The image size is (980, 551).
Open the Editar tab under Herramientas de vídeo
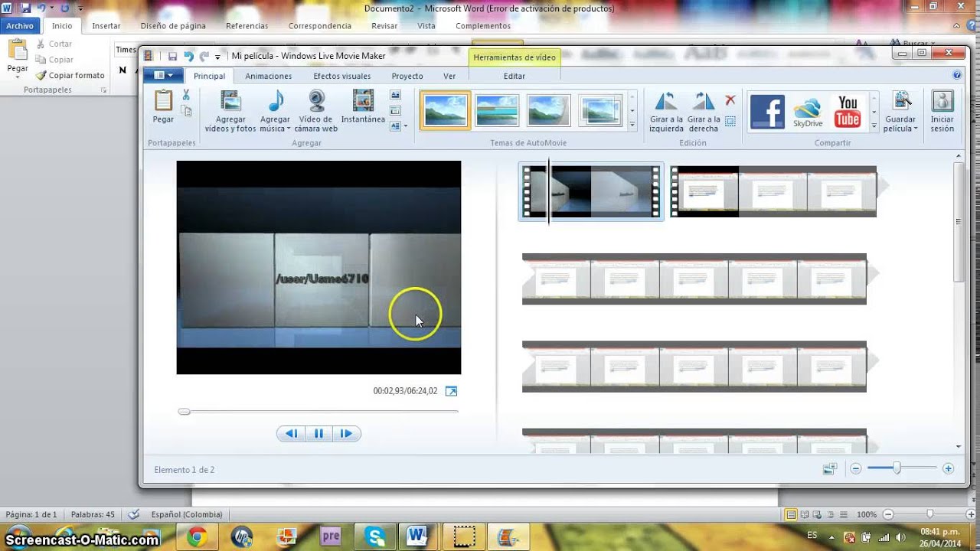514,76
